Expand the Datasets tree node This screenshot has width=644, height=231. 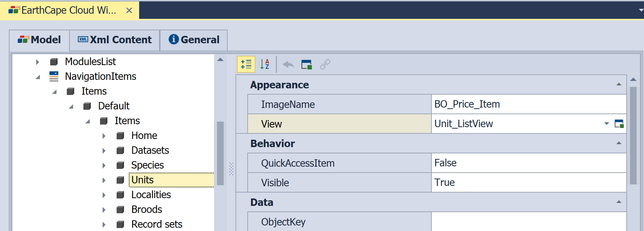pos(104,150)
